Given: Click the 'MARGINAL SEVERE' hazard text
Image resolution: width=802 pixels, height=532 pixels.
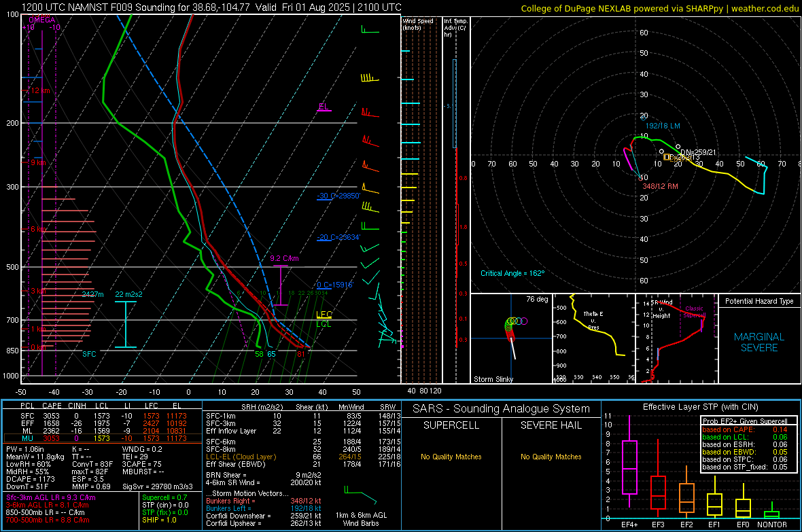Looking at the screenshot, I should [759, 342].
